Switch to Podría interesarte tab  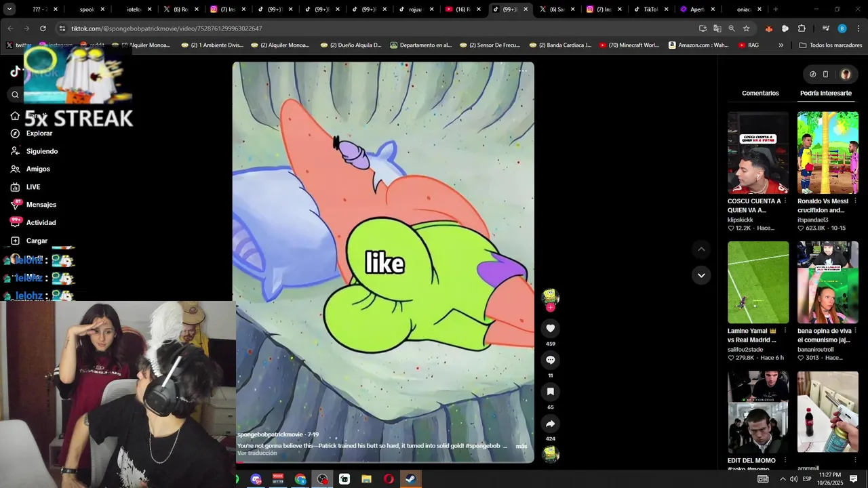click(826, 93)
